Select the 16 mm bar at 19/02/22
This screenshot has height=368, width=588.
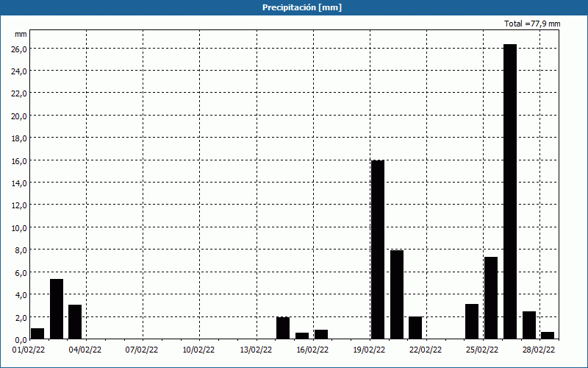(x=378, y=250)
